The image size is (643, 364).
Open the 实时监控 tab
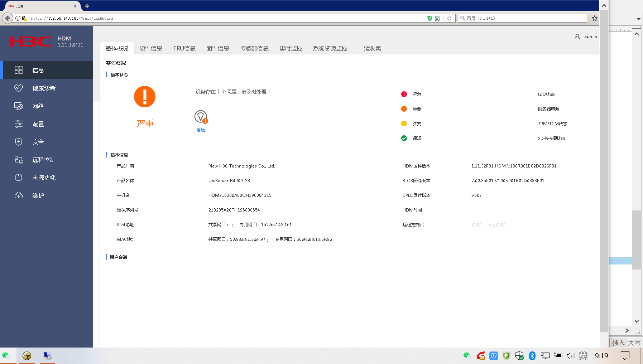(291, 48)
